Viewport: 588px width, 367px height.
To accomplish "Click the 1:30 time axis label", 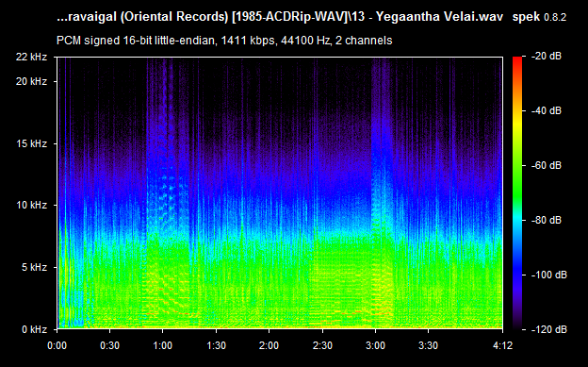I will 216,345.
